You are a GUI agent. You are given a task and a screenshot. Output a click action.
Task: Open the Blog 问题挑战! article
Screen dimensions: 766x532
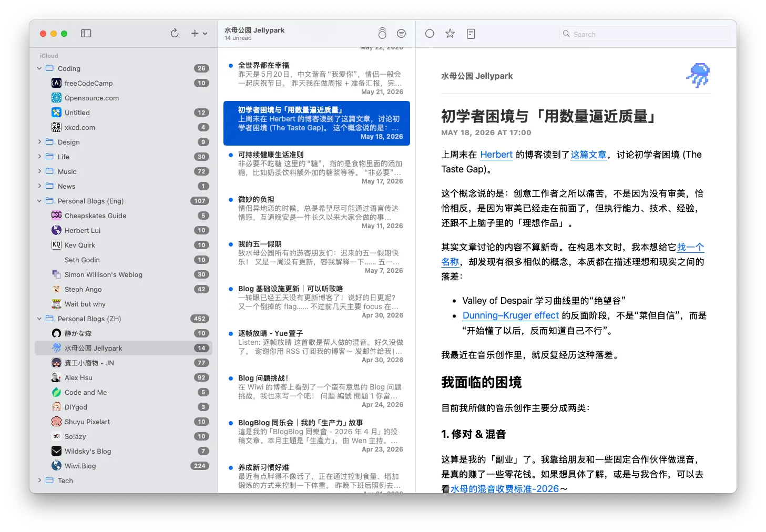click(x=316, y=391)
